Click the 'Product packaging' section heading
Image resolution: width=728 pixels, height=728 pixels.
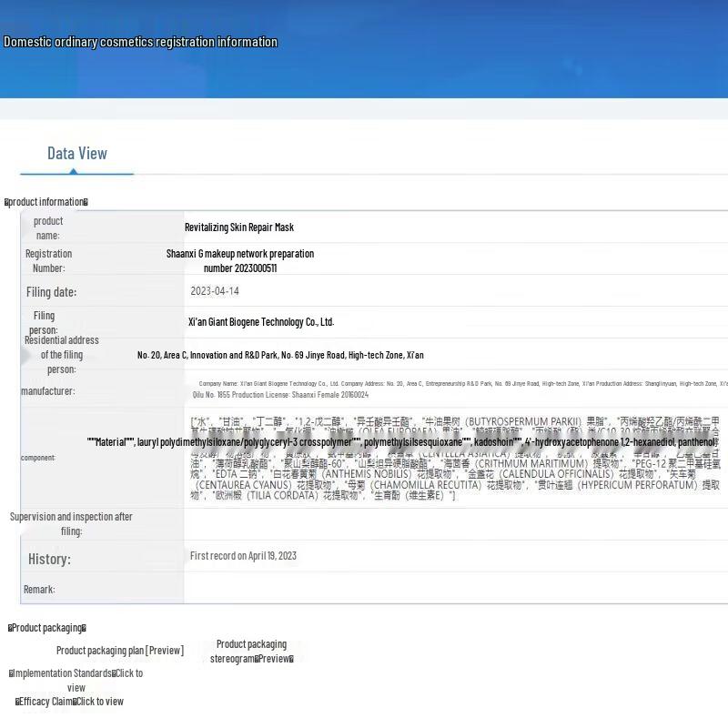(47, 628)
